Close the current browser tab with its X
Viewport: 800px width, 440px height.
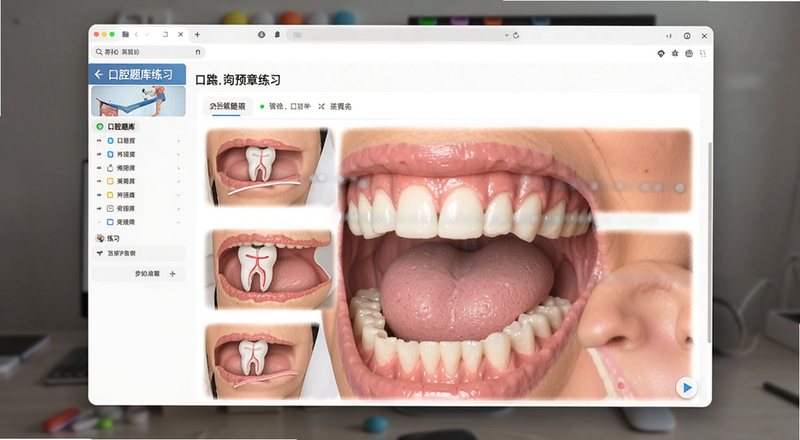[x=181, y=34]
